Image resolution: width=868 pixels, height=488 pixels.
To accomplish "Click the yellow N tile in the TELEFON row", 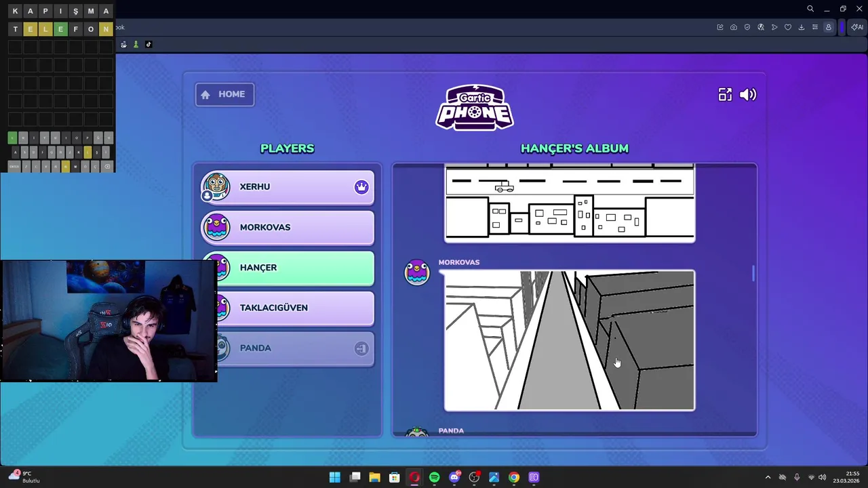I will pyautogui.click(x=105, y=29).
